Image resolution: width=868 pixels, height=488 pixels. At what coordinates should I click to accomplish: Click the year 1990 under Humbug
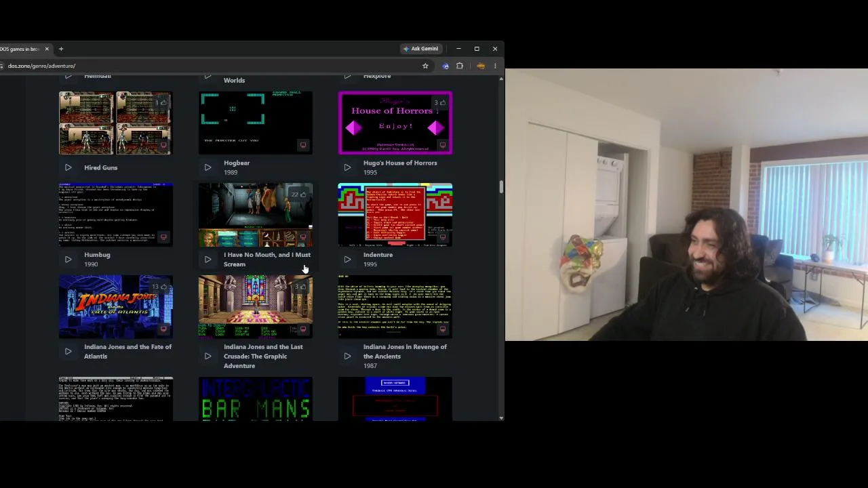91,264
